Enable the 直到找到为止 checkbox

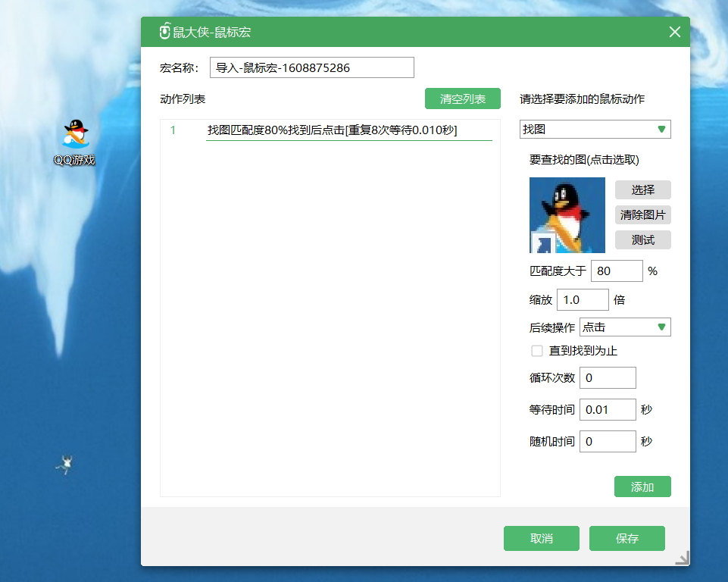click(x=537, y=351)
